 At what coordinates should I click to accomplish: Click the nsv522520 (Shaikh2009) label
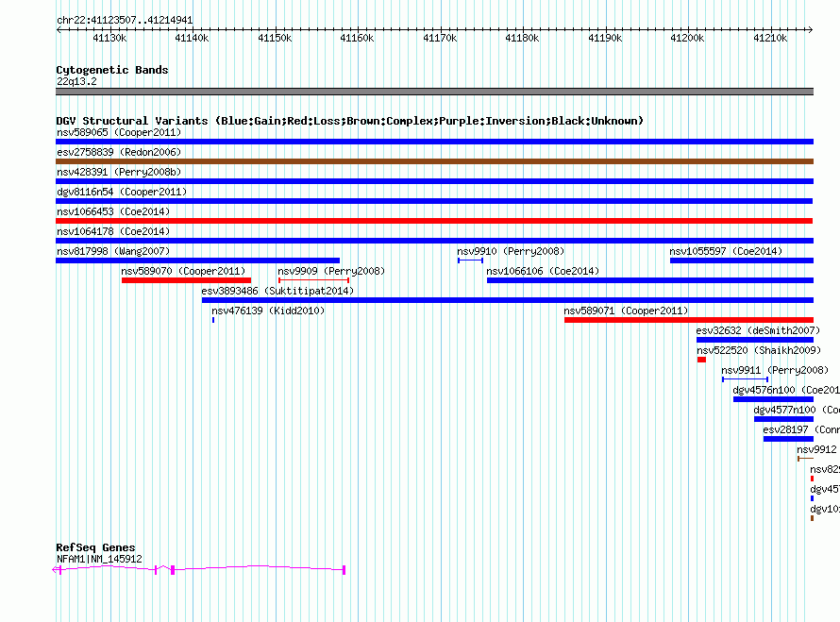(759, 350)
